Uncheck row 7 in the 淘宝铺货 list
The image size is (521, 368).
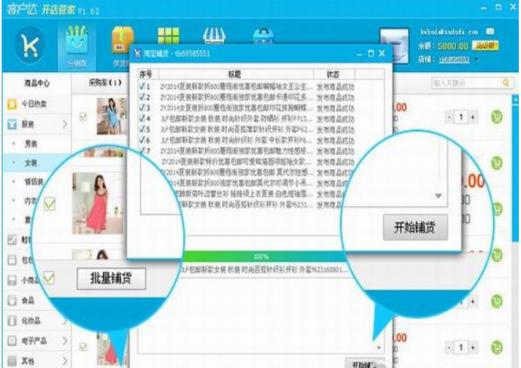tap(142, 150)
